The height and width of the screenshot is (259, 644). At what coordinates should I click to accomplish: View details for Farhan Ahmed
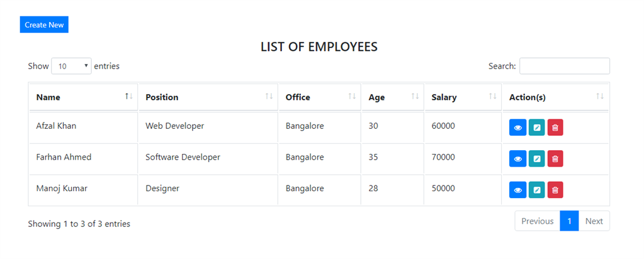[x=517, y=158]
